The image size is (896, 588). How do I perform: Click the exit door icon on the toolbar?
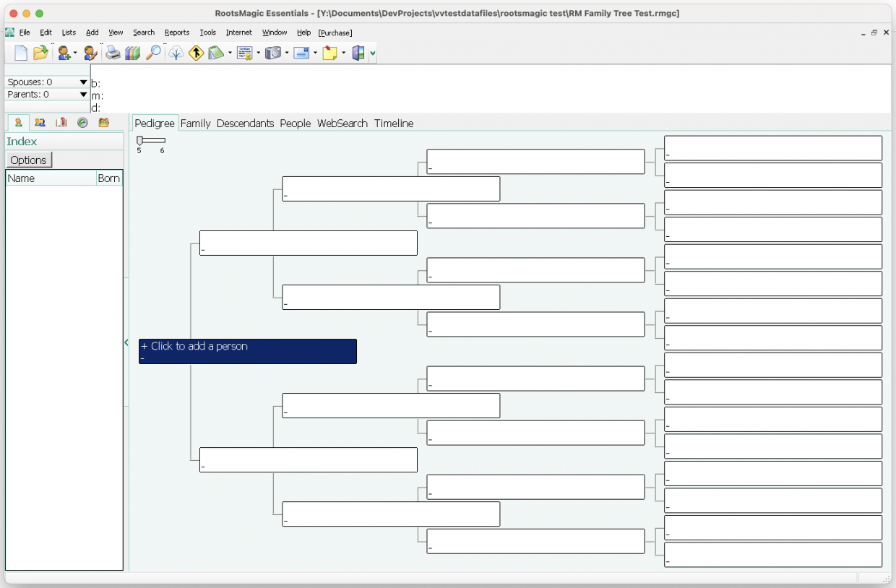coord(358,53)
